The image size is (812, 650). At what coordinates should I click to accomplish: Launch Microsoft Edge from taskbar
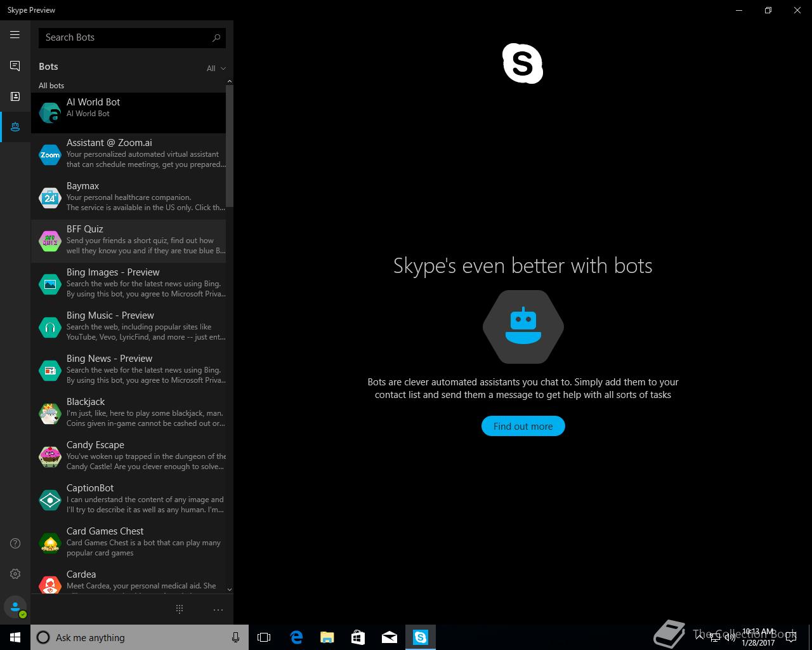(296, 637)
